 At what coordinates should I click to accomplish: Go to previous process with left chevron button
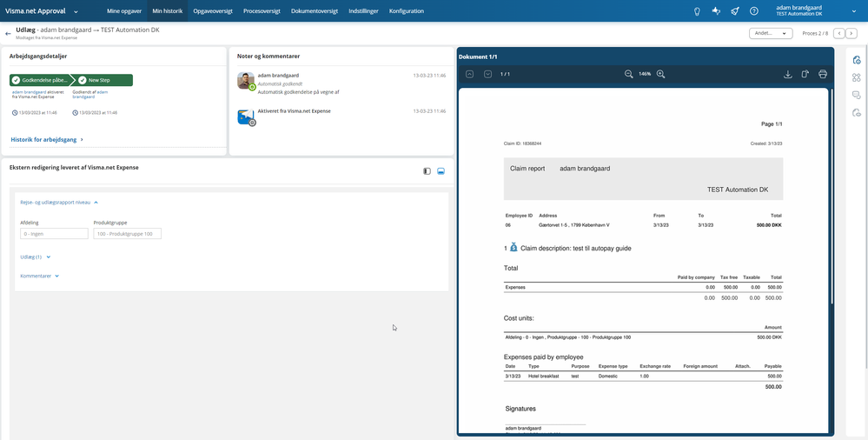838,33
